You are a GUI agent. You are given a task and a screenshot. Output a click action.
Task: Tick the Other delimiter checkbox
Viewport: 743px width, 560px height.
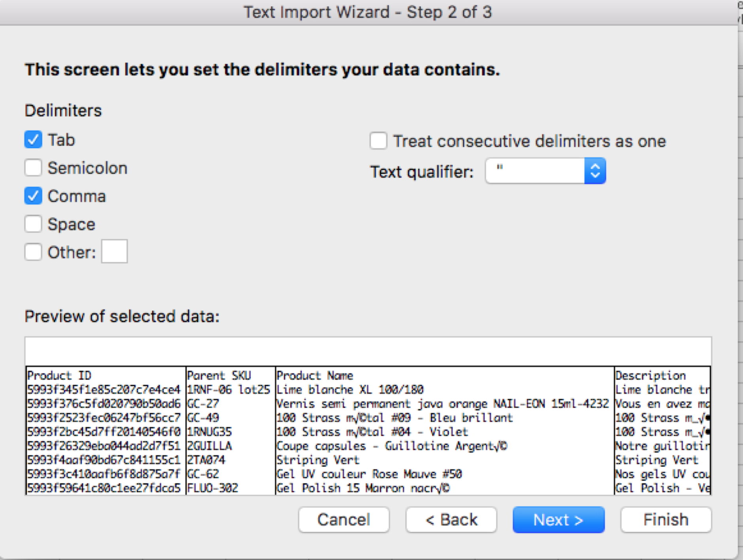click(33, 252)
